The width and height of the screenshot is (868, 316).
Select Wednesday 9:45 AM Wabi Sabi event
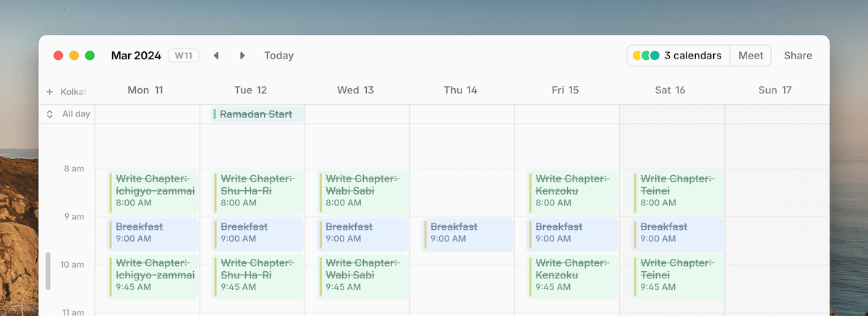[362, 276]
